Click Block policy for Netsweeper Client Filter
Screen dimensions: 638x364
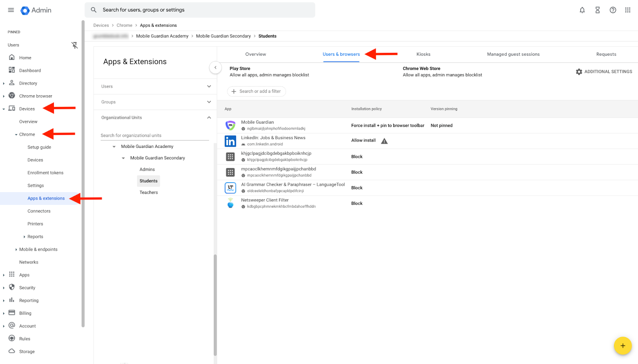[357, 203]
